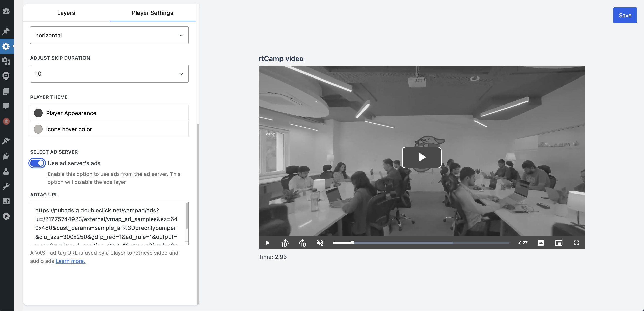Expand the horizontal dropdown

(109, 35)
